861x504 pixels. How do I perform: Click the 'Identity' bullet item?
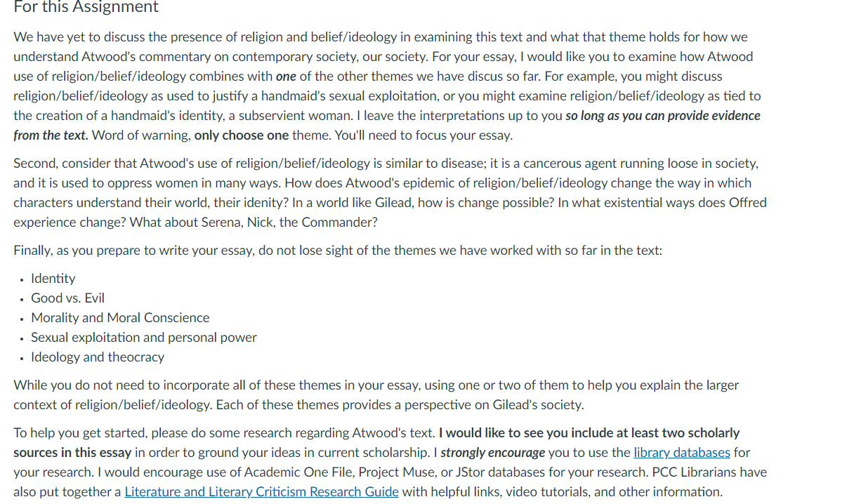tap(53, 279)
